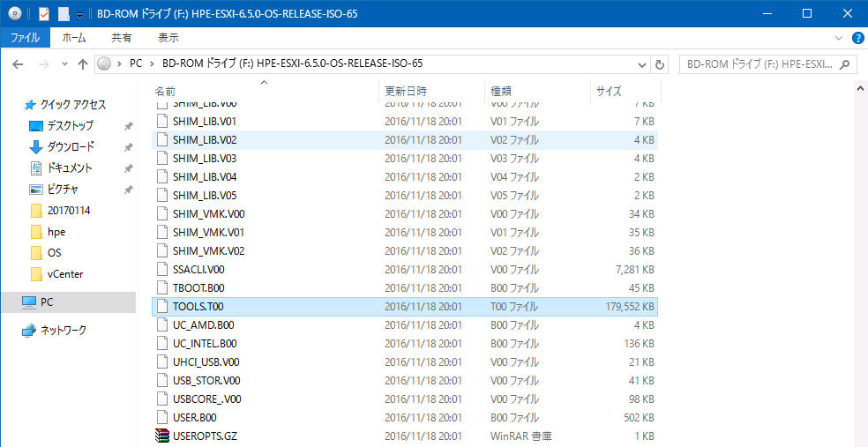Expand the address bar history dropdown
The image size is (868, 447).
point(642,64)
